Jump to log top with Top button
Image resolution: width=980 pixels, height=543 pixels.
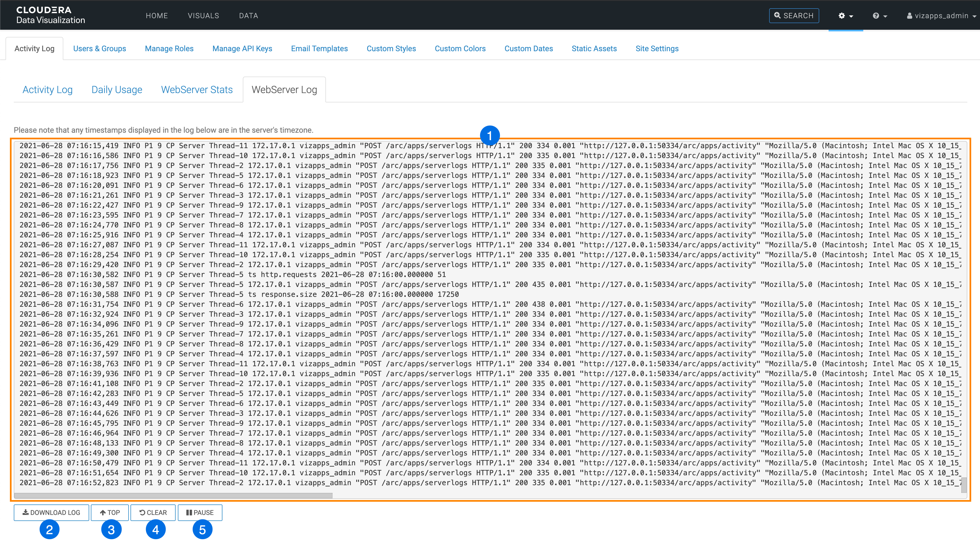(x=110, y=512)
